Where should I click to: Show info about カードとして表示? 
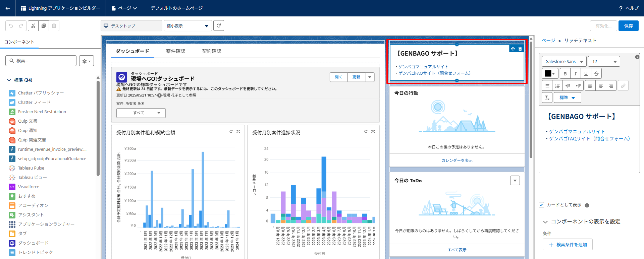point(587,205)
